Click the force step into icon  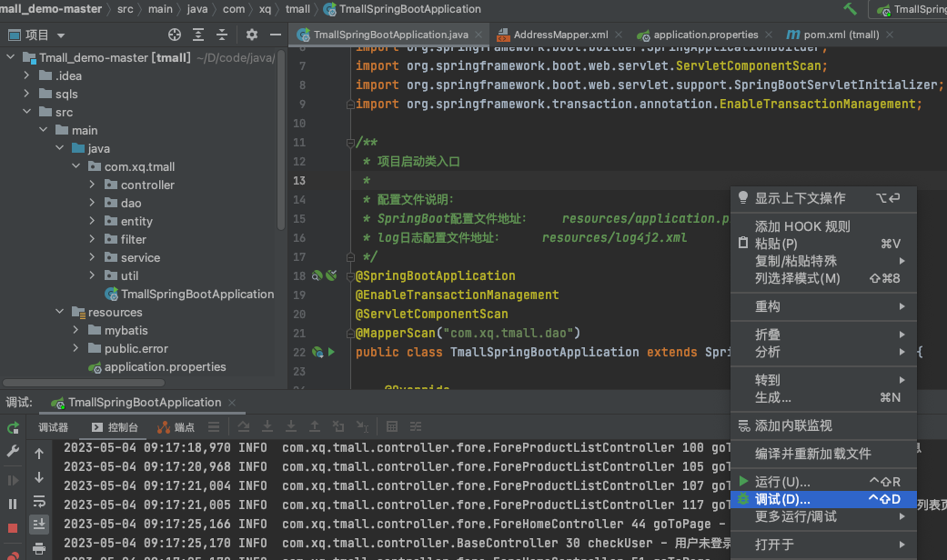coord(290,426)
